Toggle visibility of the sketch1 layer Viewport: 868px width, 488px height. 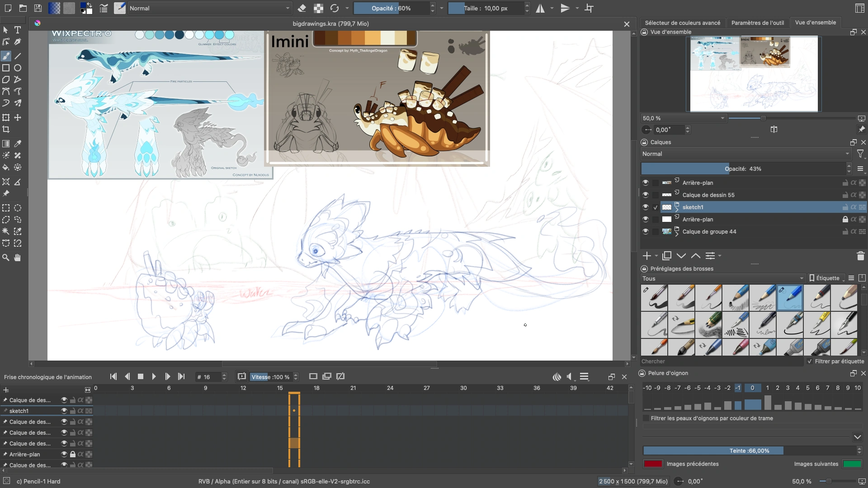[x=646, y=207]
